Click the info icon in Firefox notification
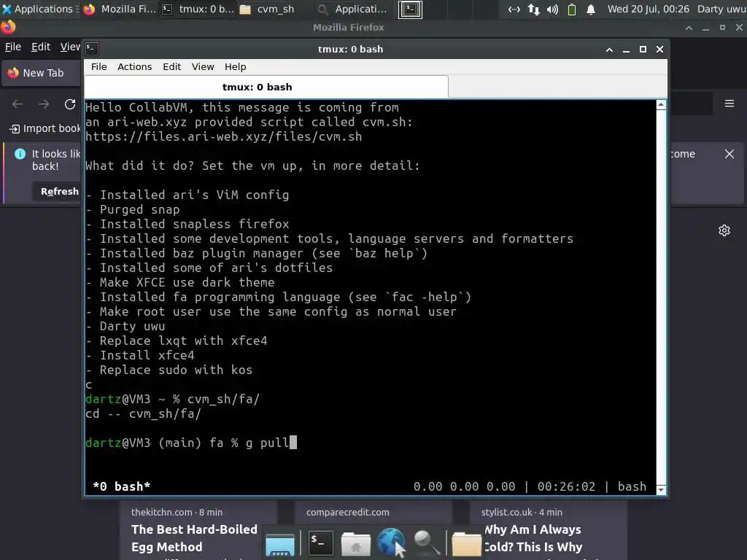Image resolution: width=747 pixels, height=560 pixels. point(20,154)
